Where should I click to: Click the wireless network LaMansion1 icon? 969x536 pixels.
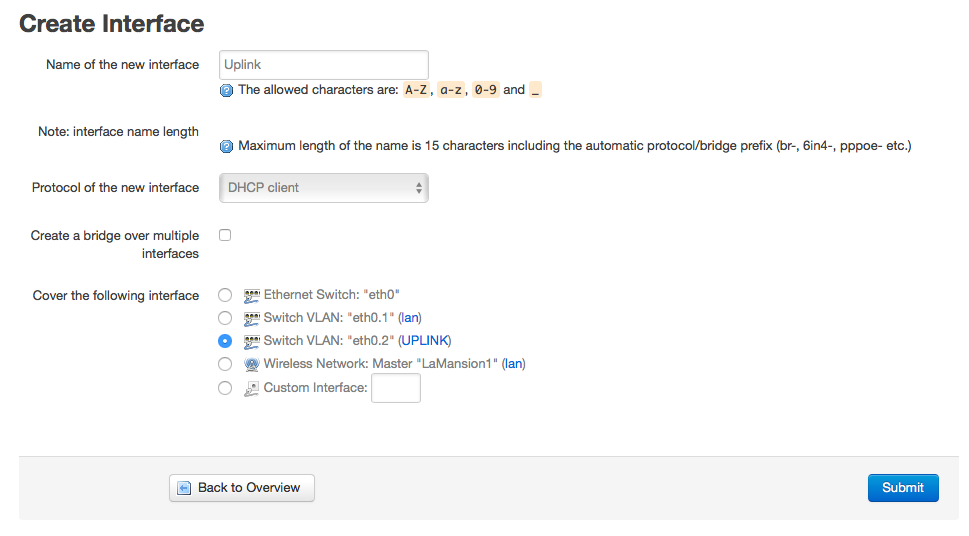point(251,364)
